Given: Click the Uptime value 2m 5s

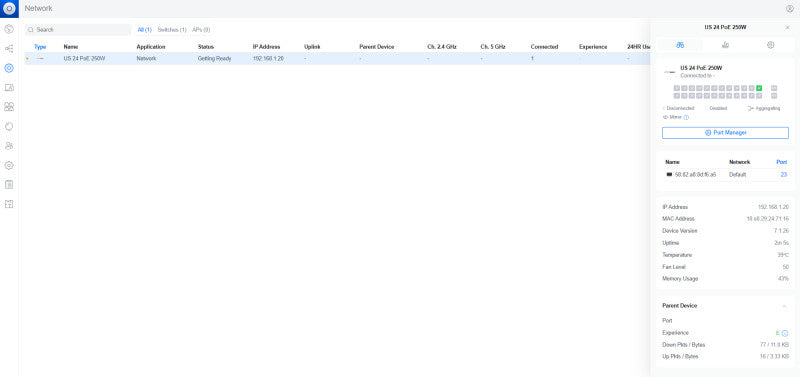Looking at the screenshot, I should (782, 243).
